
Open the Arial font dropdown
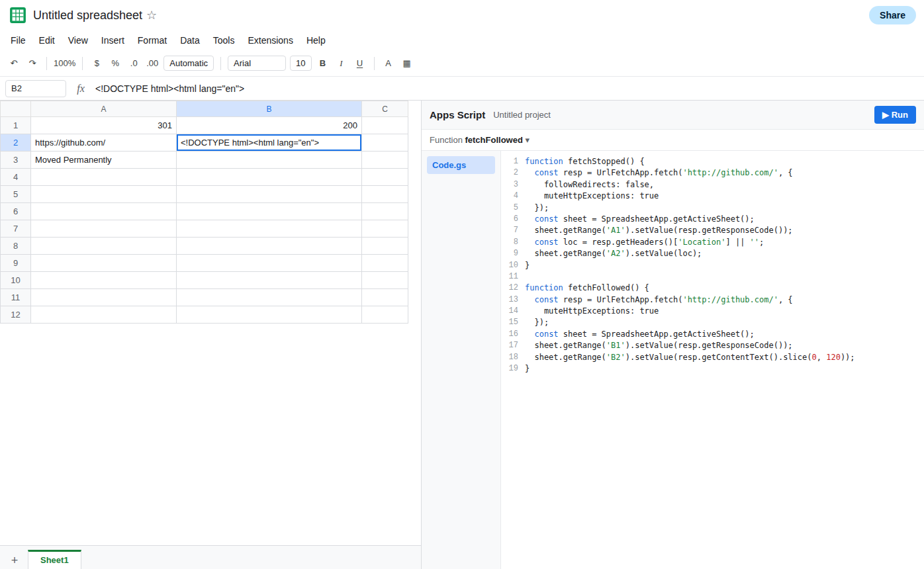[257, 64]
